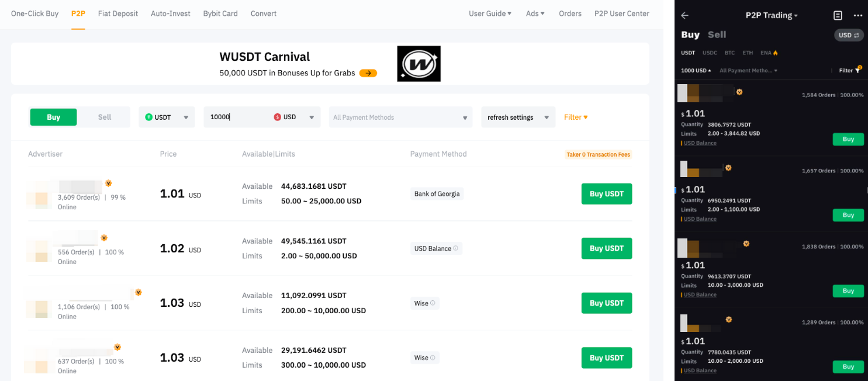This screenshot has width=868, height=381.
Task: Open the Fiat Deposit tab
Action: (x=118, y=13)
